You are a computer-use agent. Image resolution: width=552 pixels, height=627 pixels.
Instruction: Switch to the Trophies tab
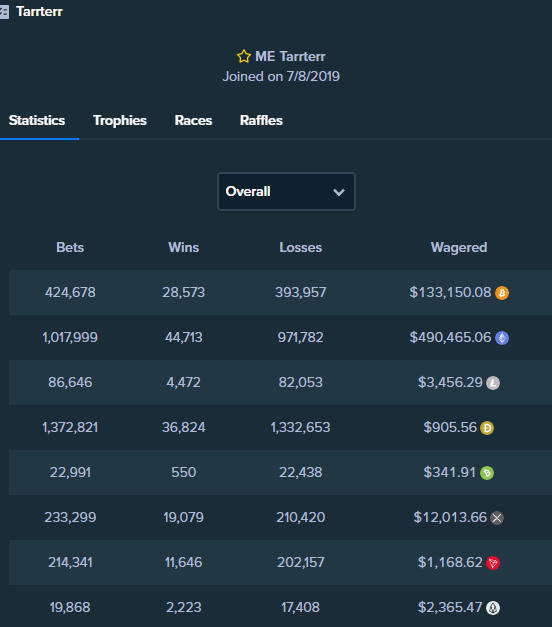120,120
